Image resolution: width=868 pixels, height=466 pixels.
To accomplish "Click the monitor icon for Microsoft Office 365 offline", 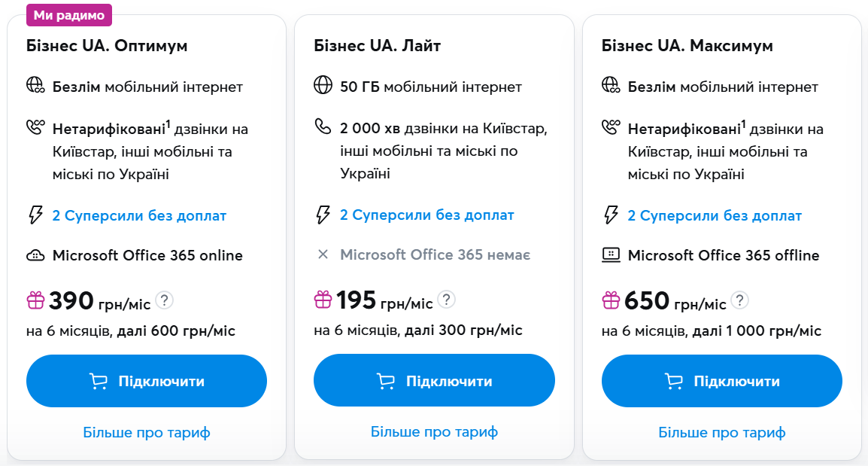I will 611,255.
